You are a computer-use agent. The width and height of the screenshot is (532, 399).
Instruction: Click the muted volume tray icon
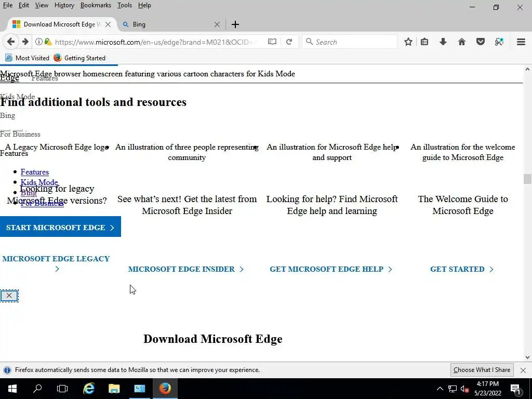point(465,389)
